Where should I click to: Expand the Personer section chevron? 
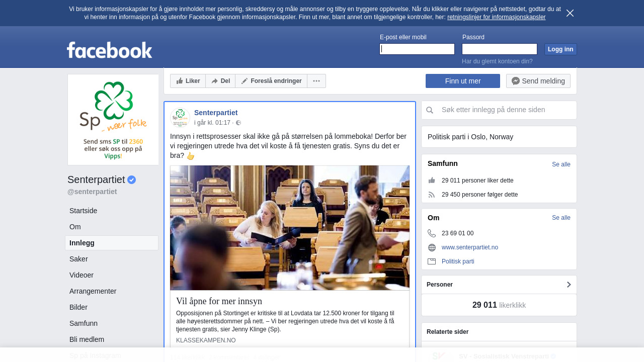[569, 285]
